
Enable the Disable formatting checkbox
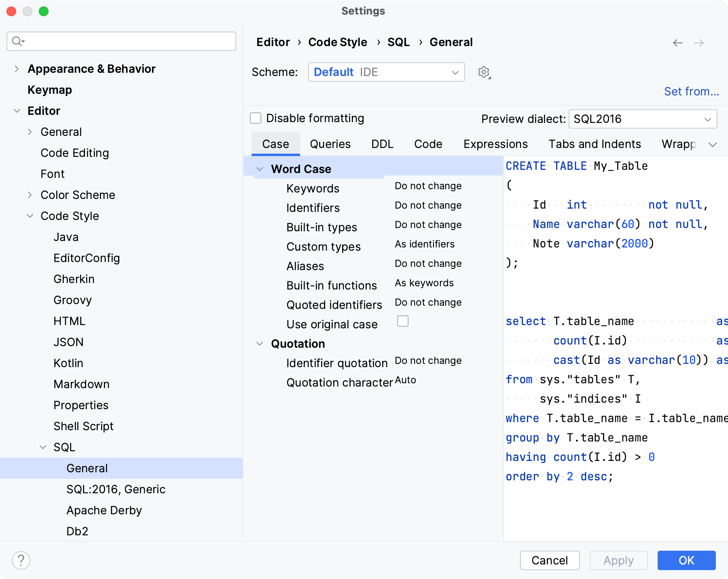coord(255,118)
